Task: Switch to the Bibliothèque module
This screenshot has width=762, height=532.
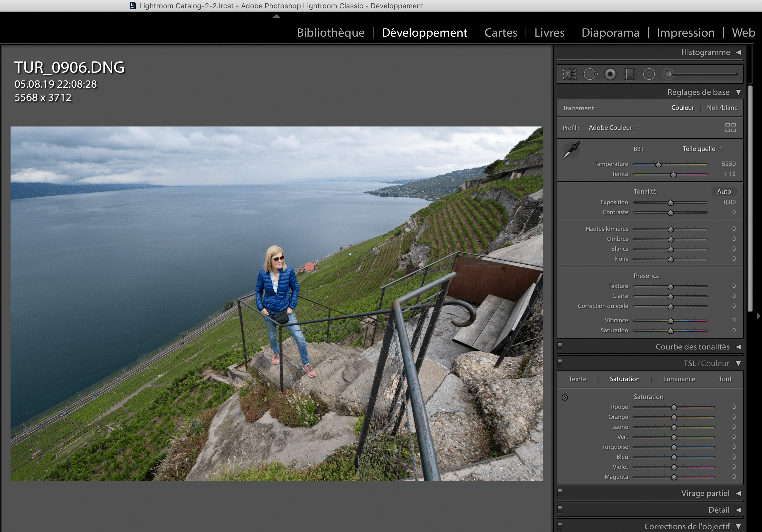Action: (x=330, y=32)
